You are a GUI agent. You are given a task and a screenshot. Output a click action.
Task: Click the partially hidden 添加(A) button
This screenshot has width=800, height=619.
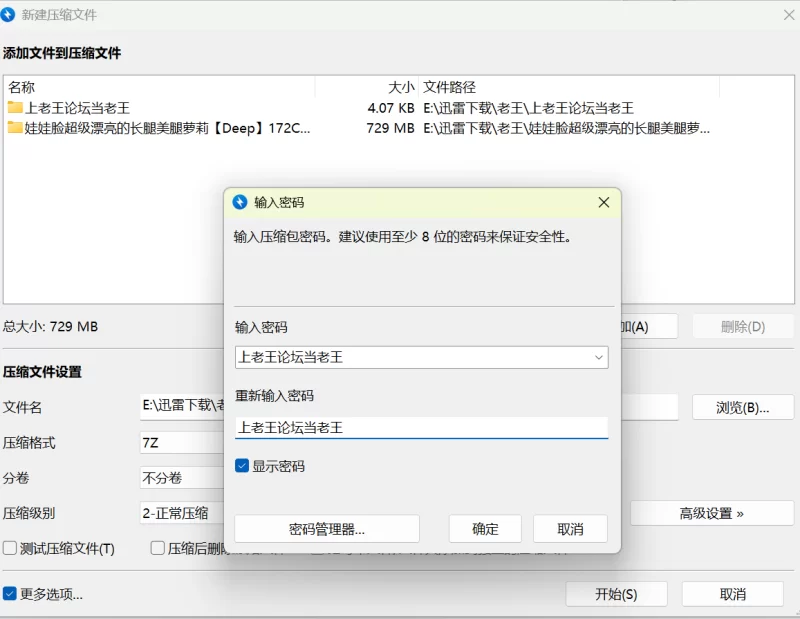[649, 327]
